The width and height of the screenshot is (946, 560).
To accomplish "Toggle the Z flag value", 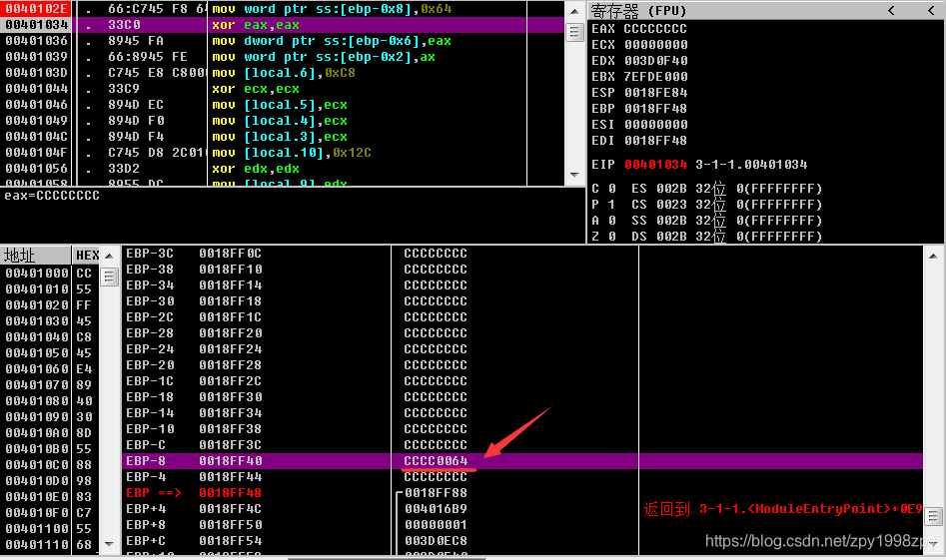I will (x=611, y=237).
